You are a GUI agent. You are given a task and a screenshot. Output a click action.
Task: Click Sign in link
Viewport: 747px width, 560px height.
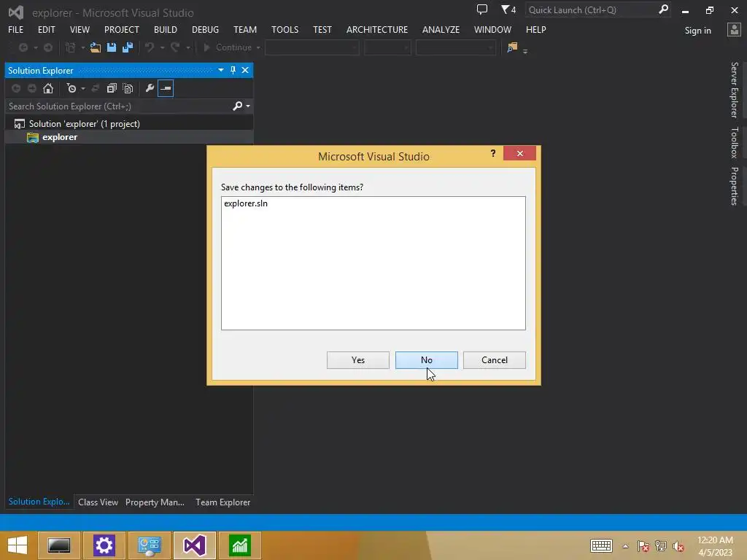(x=697, y=31)
